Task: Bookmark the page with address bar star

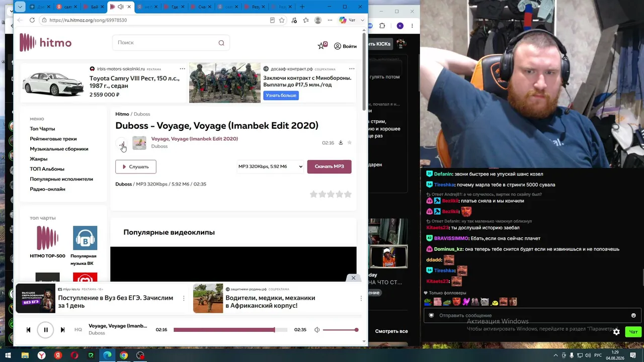Action: [x=282, y=20]
